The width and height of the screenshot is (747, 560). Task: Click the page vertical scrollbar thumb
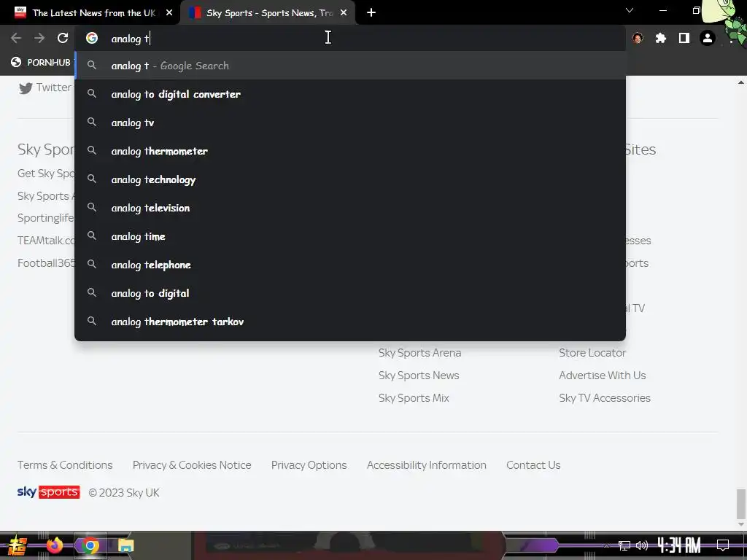click(741, 504)
